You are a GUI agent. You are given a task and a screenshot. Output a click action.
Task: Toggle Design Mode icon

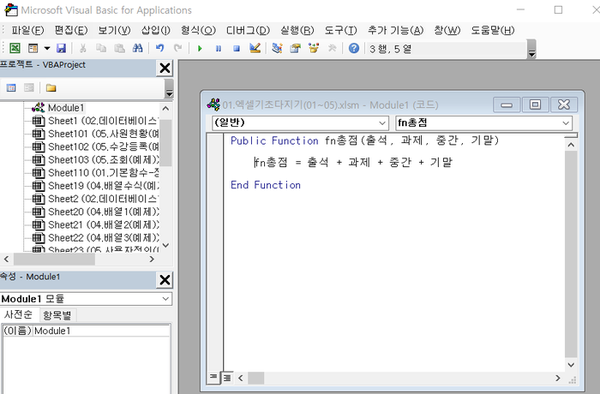click(255, 48)
